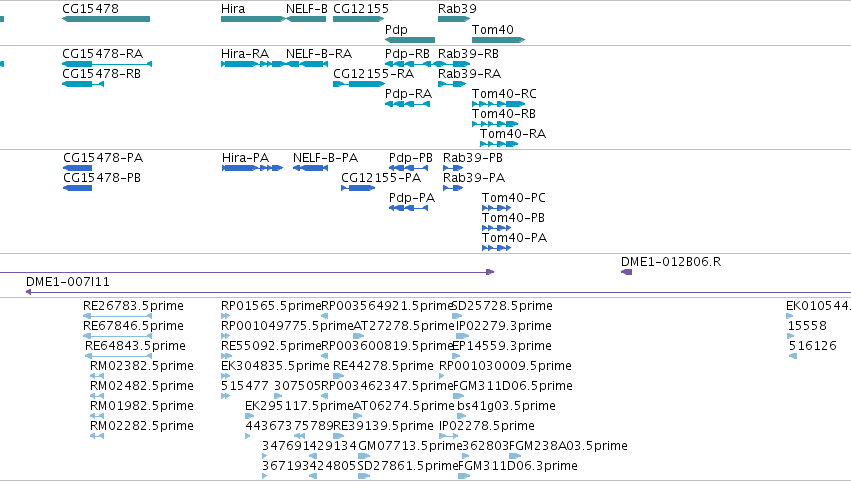Click EST label SD25728.5prime
Image resolution: width=851 pixels, height=481 pixels.
pos(502,306)
